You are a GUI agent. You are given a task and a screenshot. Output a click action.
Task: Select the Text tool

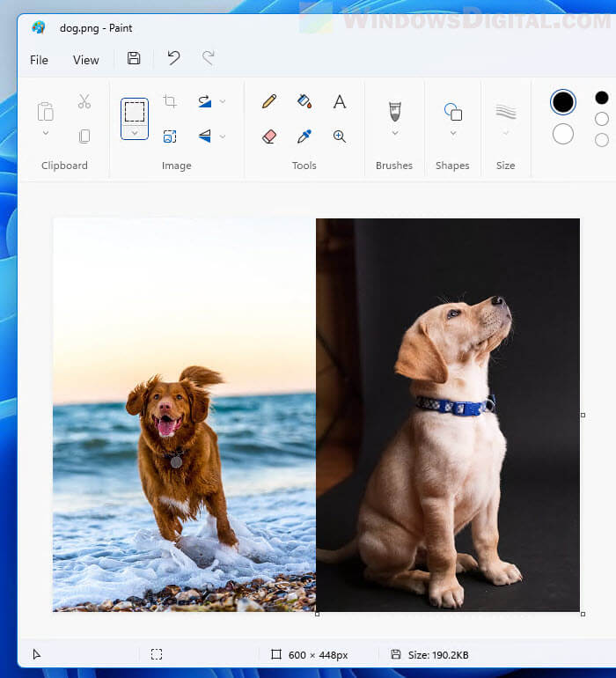pyautogui.click(x=339, y=101)
